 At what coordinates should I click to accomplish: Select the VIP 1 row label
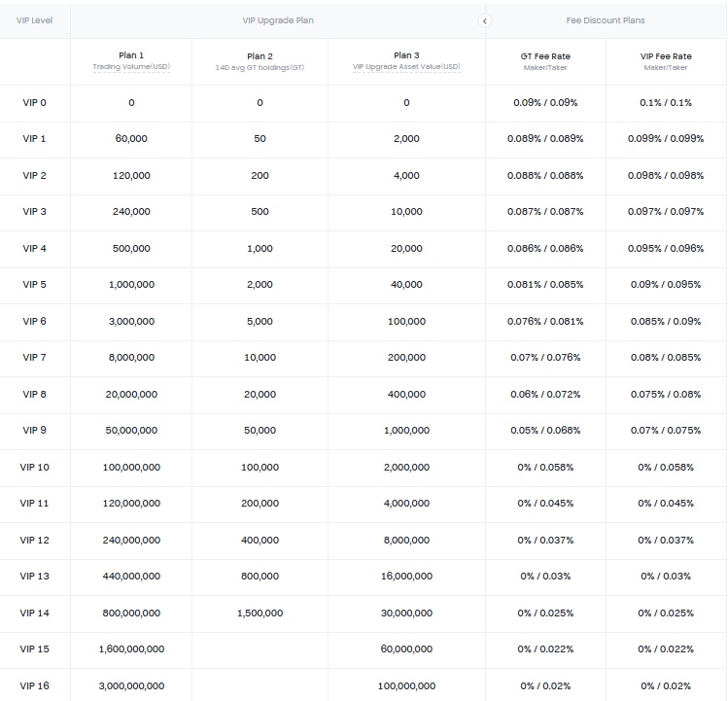[x=34, y=138]
